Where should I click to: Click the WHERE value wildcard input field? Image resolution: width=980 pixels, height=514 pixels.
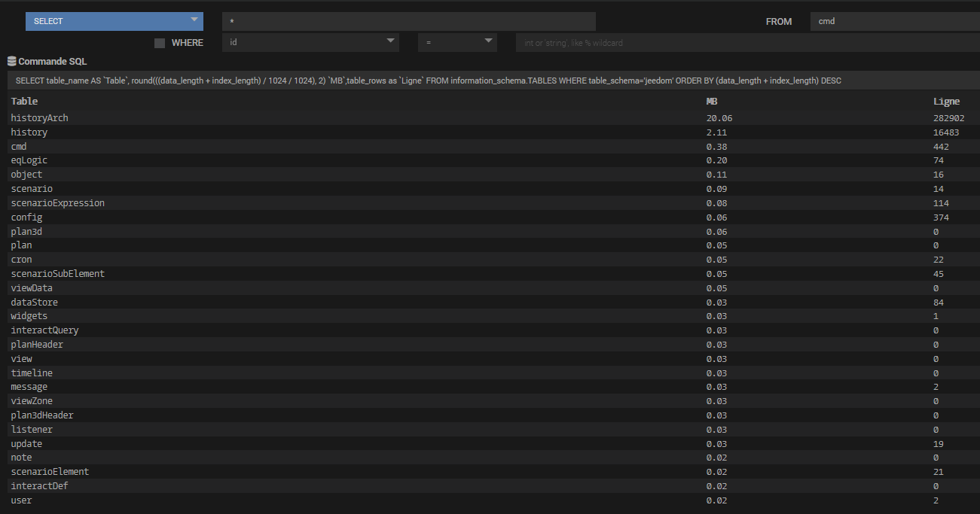point(746,43)
